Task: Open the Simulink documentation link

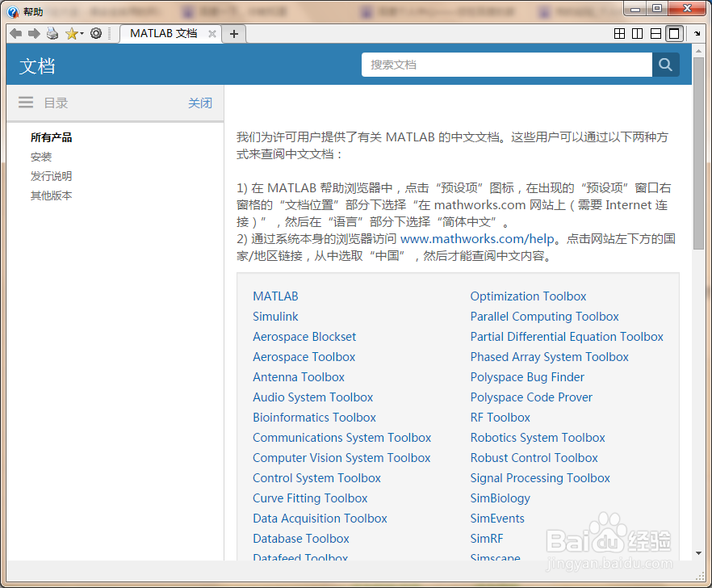Action: click(x=275, y=317)
